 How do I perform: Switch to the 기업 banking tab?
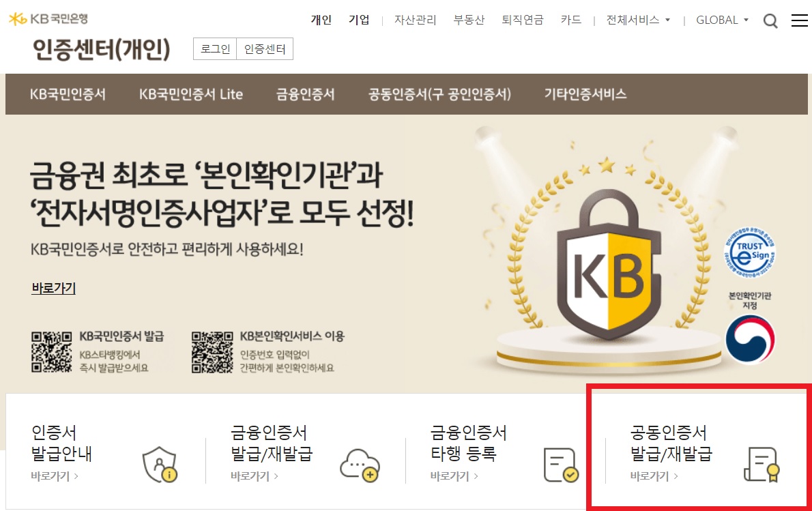pyautogui.click(x=359, y=20)
